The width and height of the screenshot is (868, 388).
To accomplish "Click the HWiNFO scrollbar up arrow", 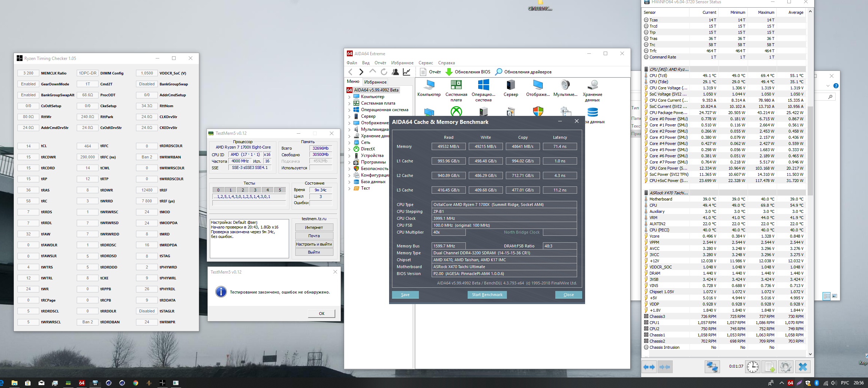I will pos(810,12).
